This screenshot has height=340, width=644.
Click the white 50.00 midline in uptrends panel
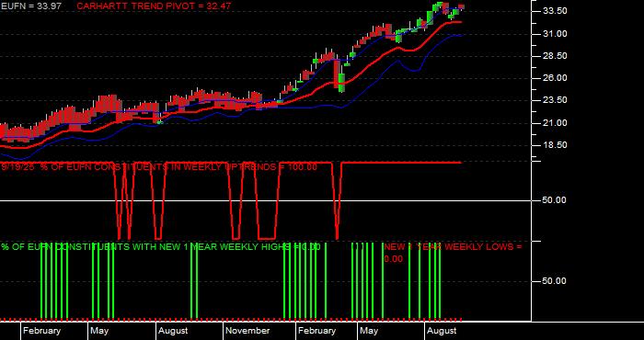tap(265, 200)
